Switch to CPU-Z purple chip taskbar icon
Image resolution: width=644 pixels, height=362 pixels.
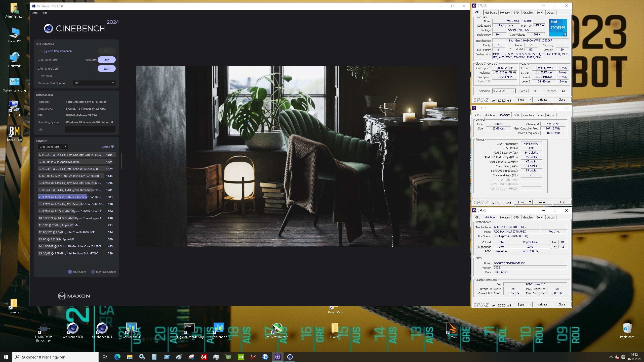[277, 357]
